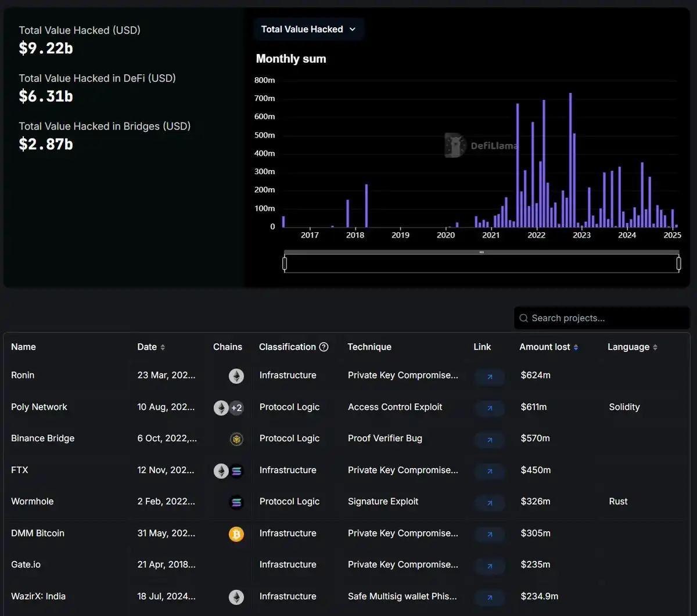Click the Wormhole Solana chain icon
The width and height of the screenshot is (697, 616).
click(x=236, y=503)
